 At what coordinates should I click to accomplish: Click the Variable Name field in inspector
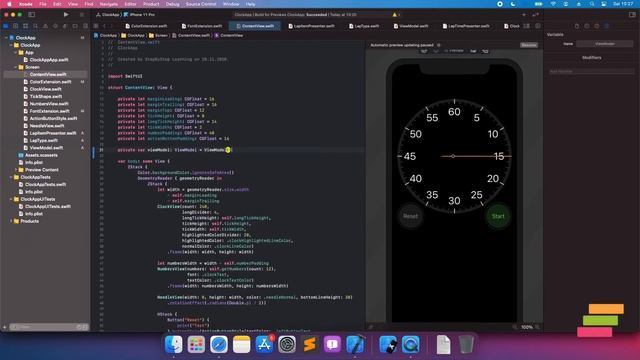(x=605, y=44)
